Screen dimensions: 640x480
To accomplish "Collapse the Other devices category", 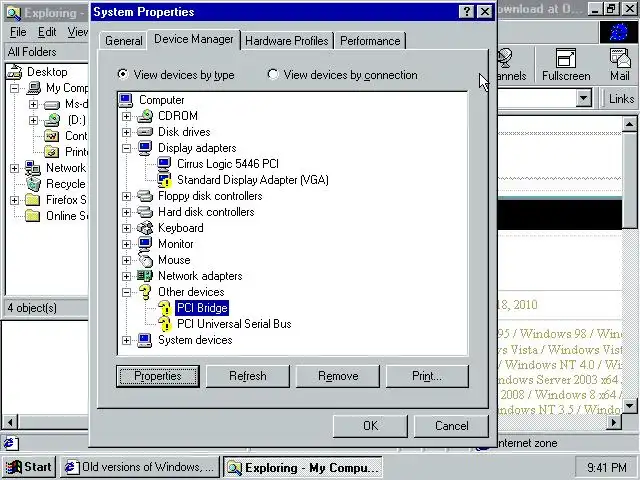I will click(x=127, y=292).
